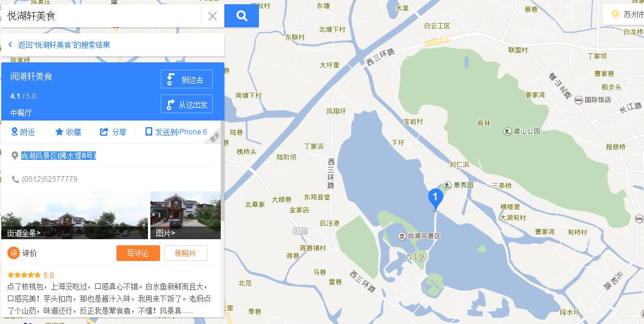644x324 pixels.
Task: Click the 从这出发 start-from-here button
Action: click(186, 104)
